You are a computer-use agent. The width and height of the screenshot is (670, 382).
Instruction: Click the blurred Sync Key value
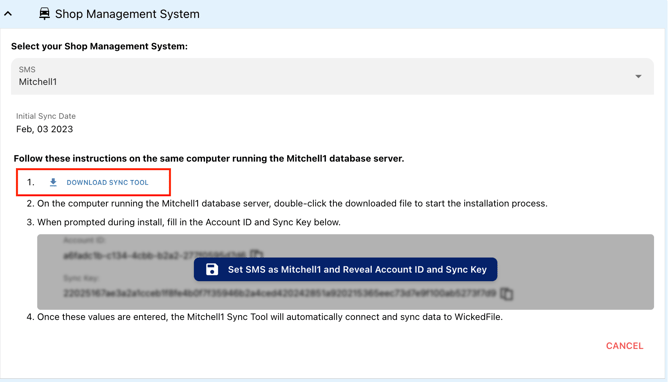(279, 294)
